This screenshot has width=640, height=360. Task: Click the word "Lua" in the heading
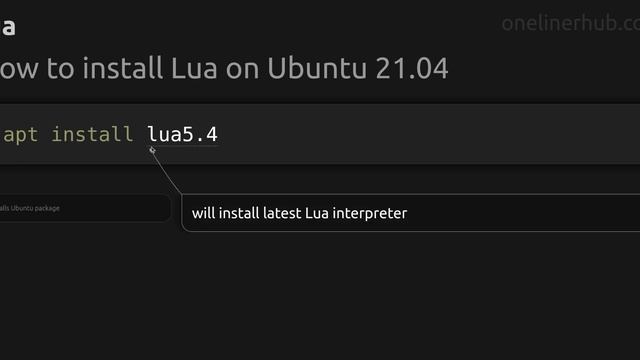(194, 68)
